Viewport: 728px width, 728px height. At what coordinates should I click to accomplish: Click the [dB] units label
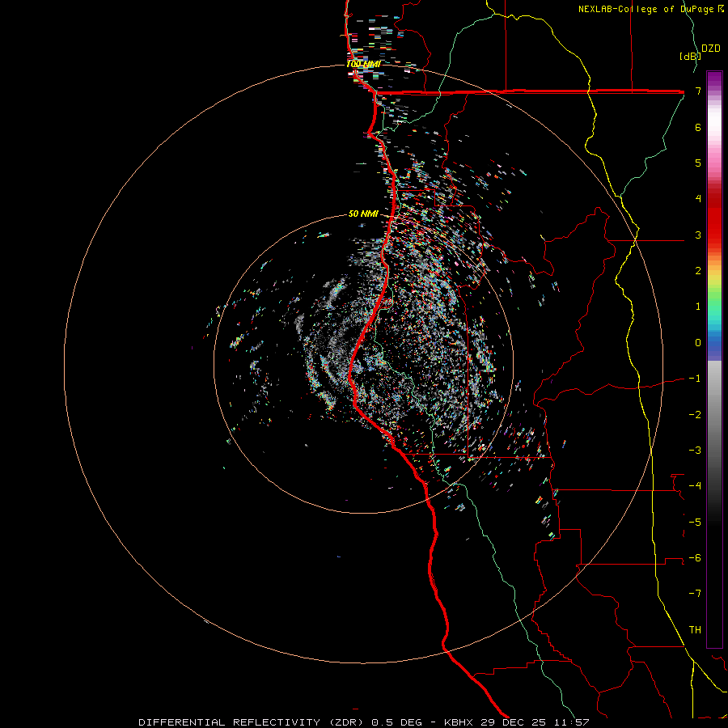[x=691, y=56]
